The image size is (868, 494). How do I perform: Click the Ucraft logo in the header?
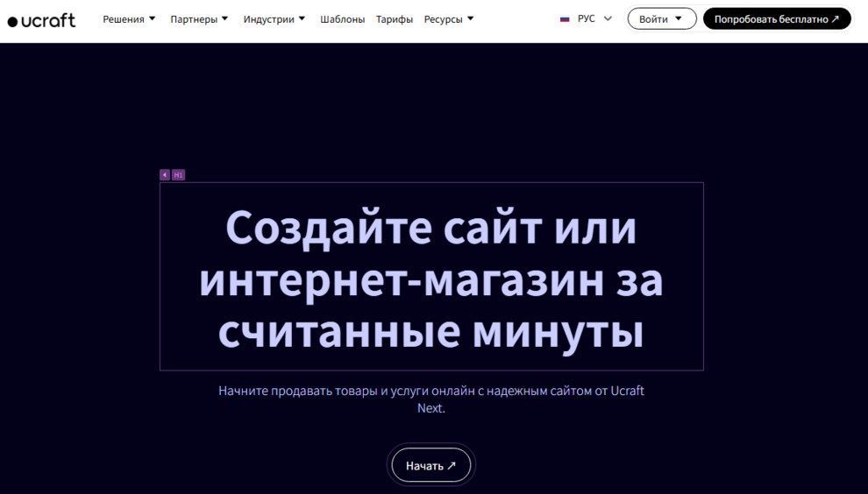[41, 20]
